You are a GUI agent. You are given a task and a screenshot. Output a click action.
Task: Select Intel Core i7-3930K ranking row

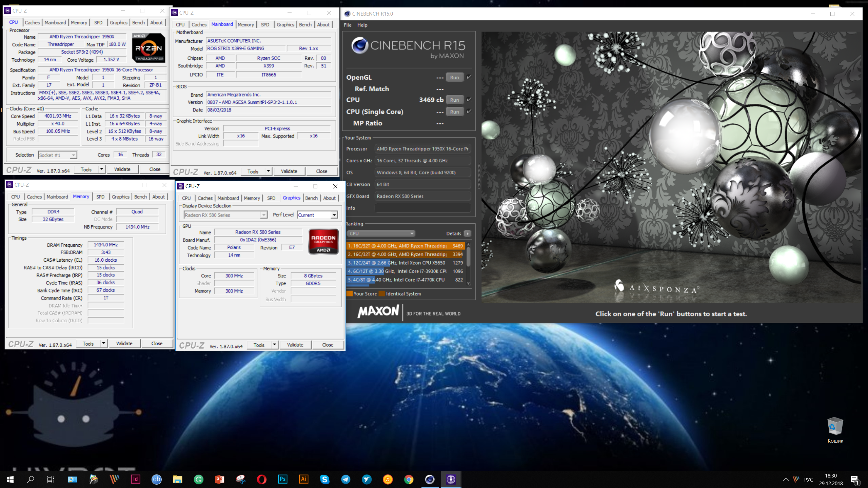coord(406,271)
